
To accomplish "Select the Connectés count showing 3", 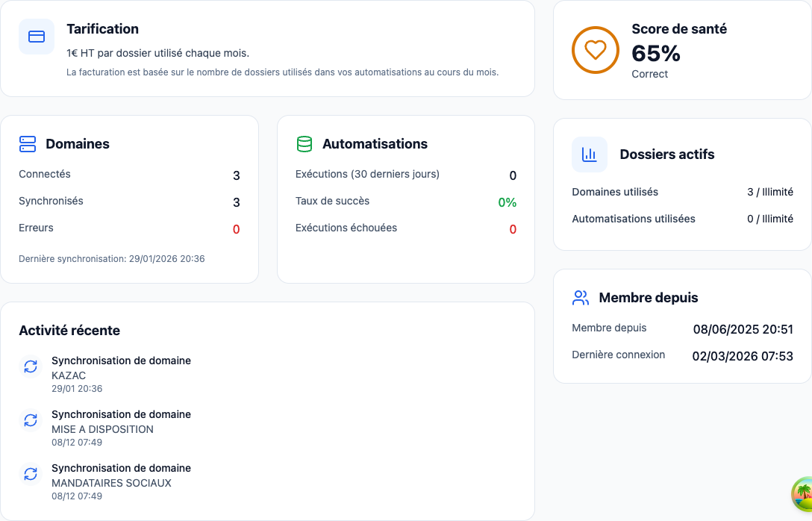I will [x=236, y=176].
